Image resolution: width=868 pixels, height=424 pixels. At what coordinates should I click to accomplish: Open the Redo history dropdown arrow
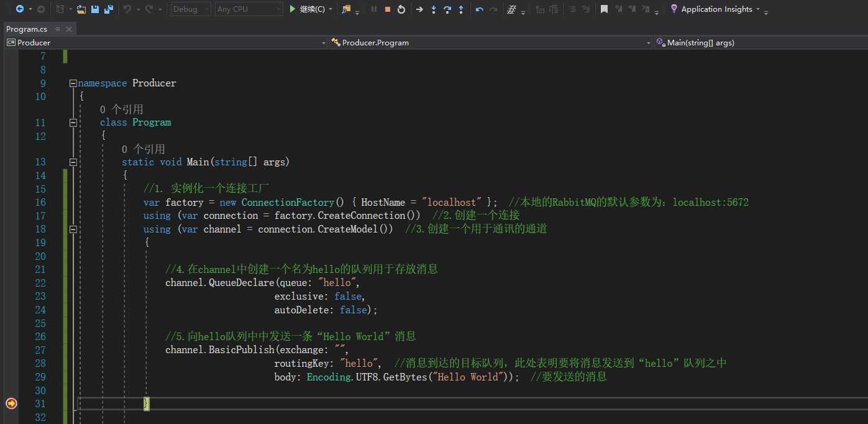159,9
